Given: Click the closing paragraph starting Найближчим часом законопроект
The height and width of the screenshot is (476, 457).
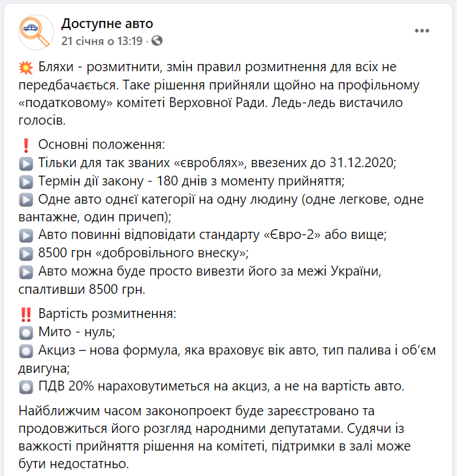Looking at the screenshot, I should [x=215, y=437].
